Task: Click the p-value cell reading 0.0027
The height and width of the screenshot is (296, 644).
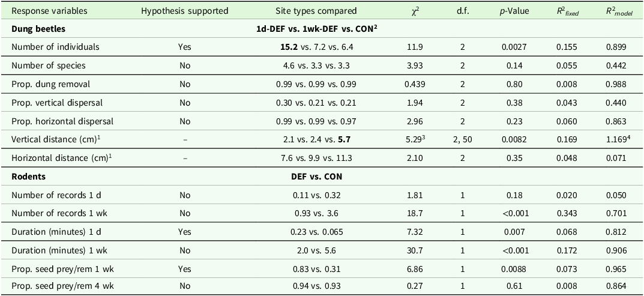Action: point(514,47)
